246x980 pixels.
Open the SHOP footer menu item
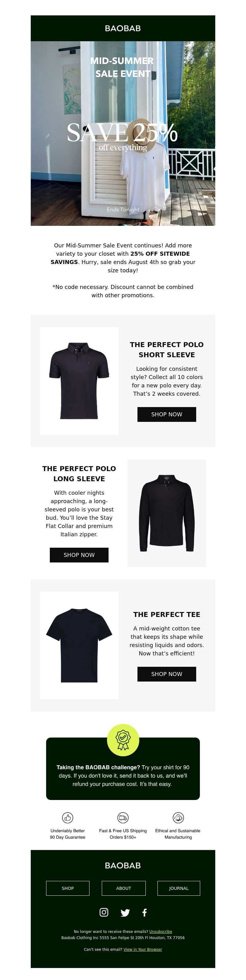click(x=68, y=888)
